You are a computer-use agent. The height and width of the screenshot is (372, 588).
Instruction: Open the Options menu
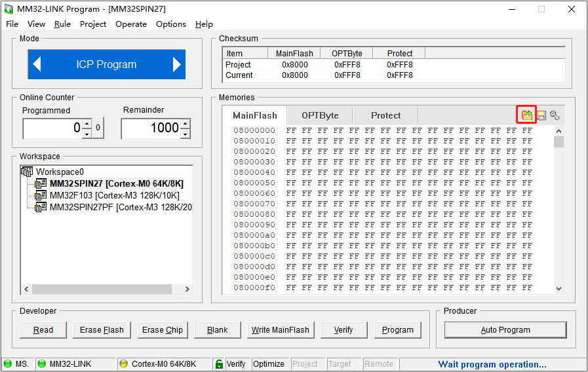pos(171,24)
